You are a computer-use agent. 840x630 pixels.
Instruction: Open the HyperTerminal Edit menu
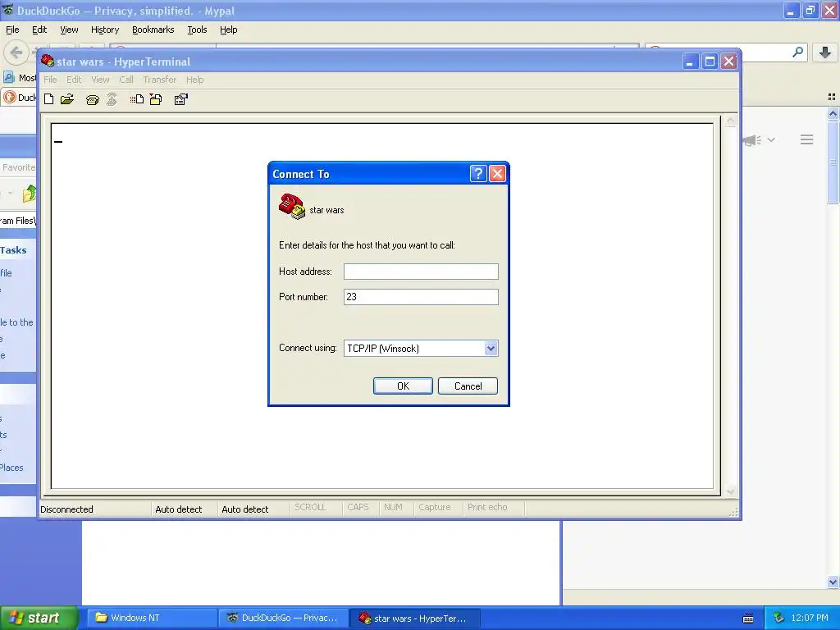pos(74,80)
